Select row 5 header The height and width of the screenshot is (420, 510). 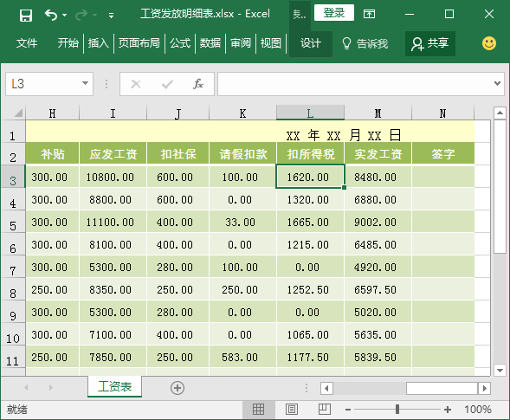pyautogui.click(x=13, y=223)
